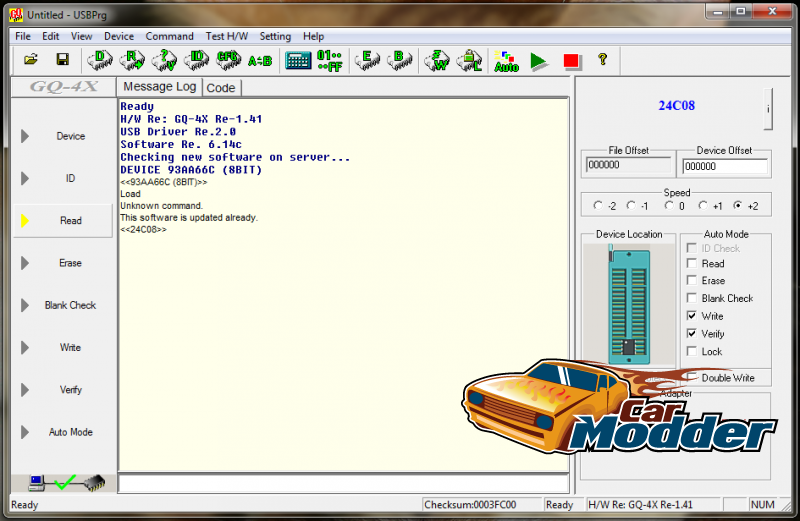This screenshot has width=800, height=521.
Task: Start Auto mode from the toolbar Auto icon
Action: (507, 61)
